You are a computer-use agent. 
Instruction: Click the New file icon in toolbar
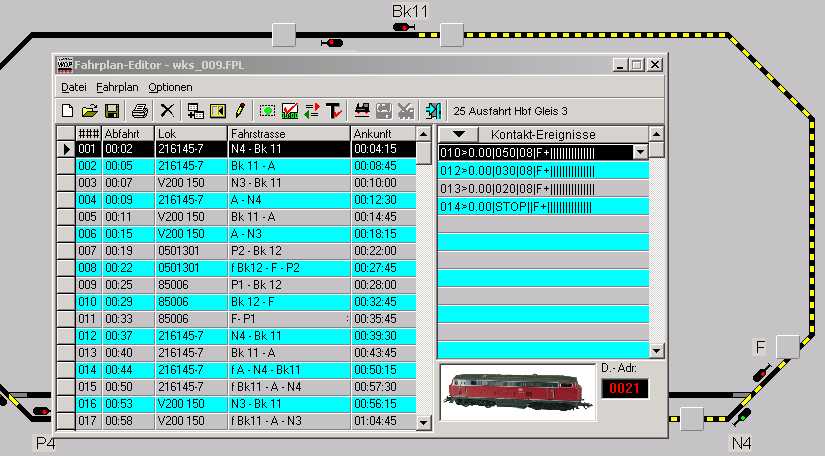[x=67, y=110]
